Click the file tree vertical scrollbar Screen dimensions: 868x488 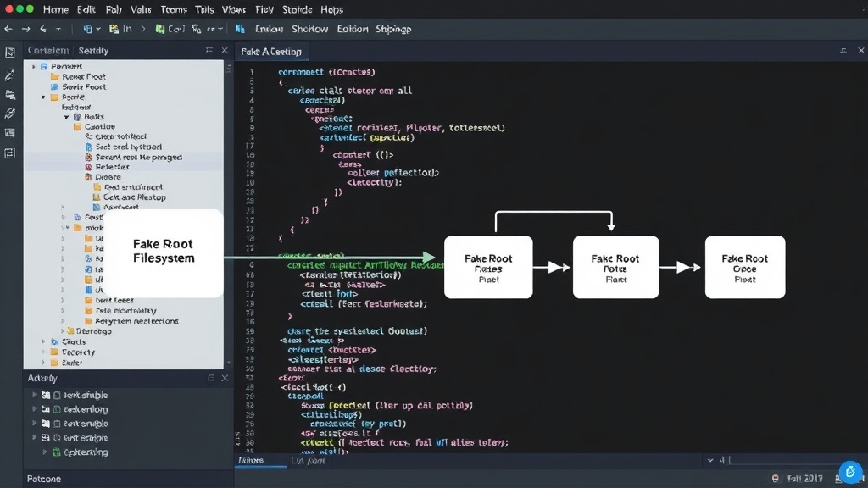pyautogui.click(x=229, y=214)
